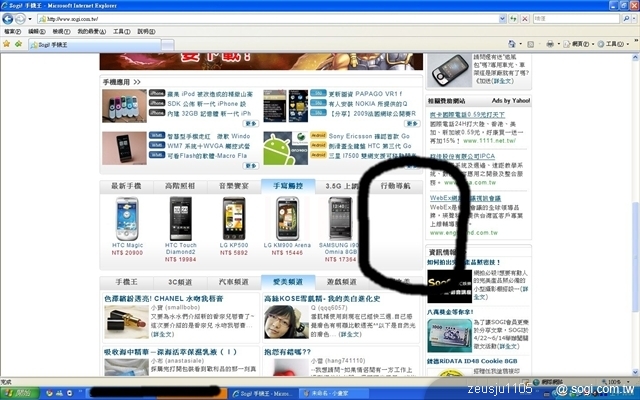This screenshot has height=400, width=640.
Task: Click the LG KP500 phone image
Action: tap(234, 217)
